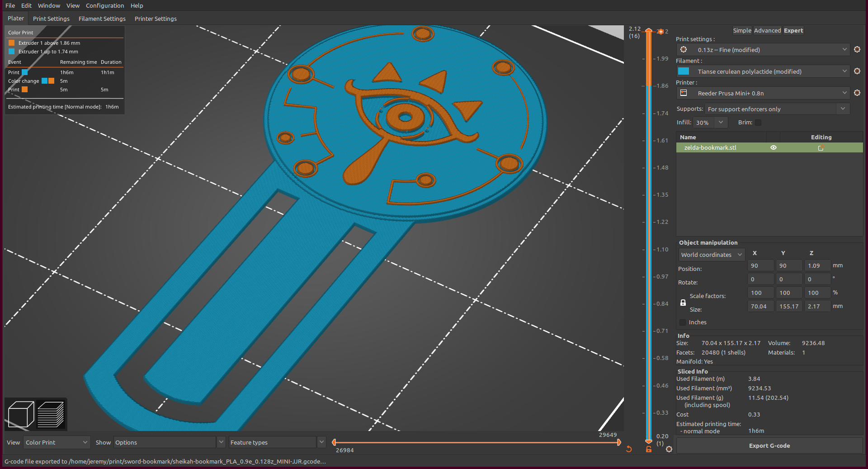This screenshot has height=469, width=868.
Task: Click the vertical slider bottom arrow thumb
Action: pos(649,441)
